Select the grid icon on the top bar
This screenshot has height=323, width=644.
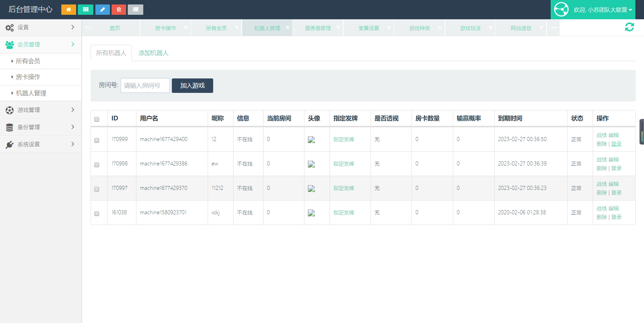pyautogui.click(x=85, y=9)
